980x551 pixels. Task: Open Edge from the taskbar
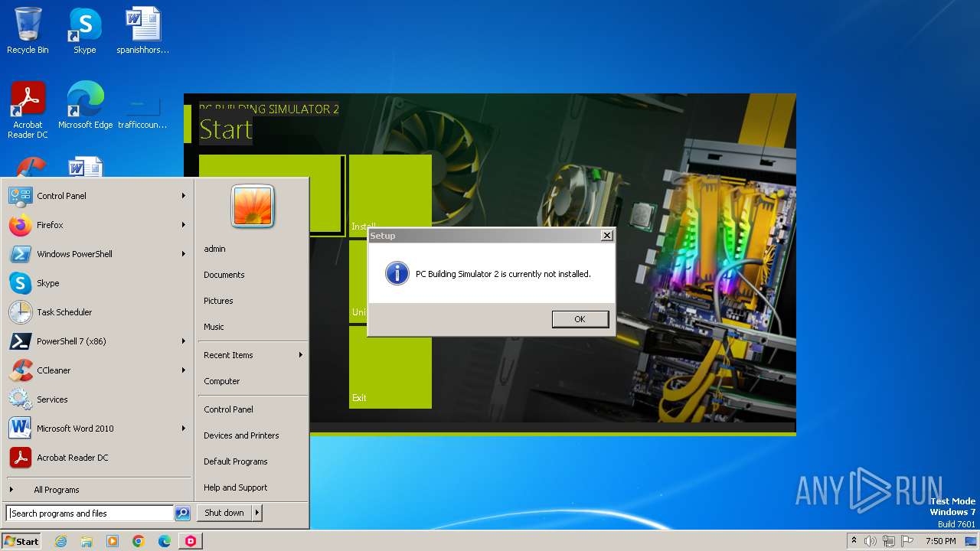165,541
